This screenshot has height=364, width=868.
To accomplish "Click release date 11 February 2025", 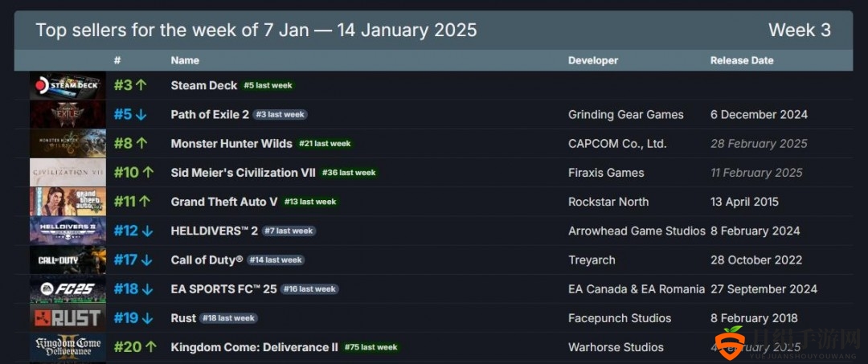I will [x=756, y=173].
